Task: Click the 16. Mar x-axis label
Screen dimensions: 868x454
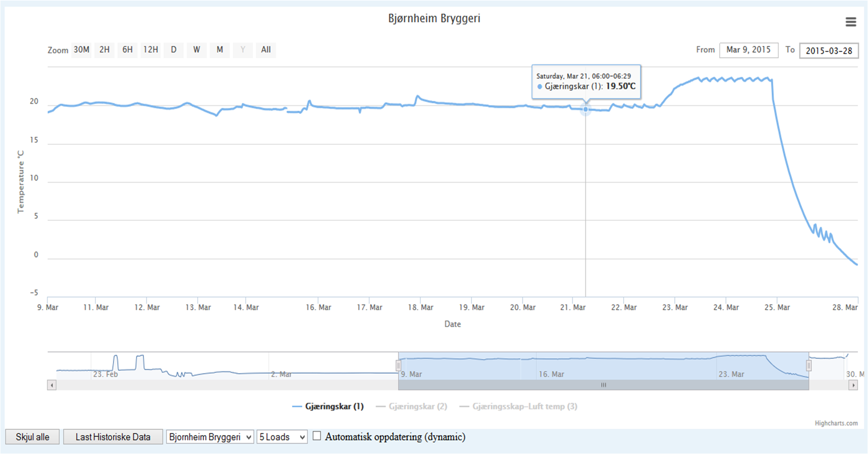Action: tap(319, 307)
